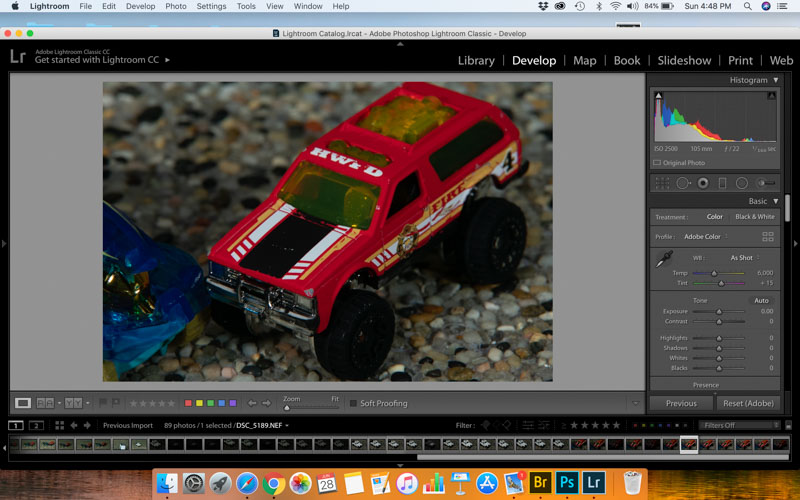
Task: Filter by flagged status icon
Action: 486,425
